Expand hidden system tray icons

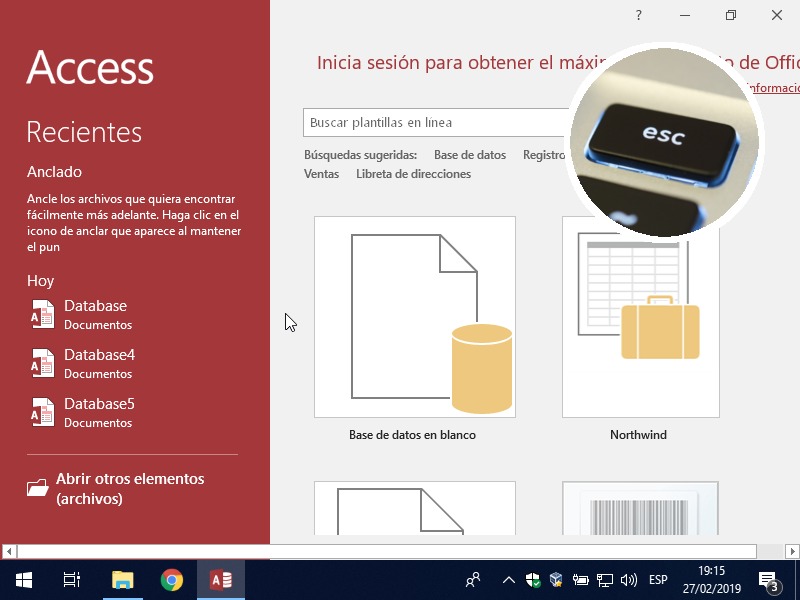pyautogui.click(x=509, y=580)
